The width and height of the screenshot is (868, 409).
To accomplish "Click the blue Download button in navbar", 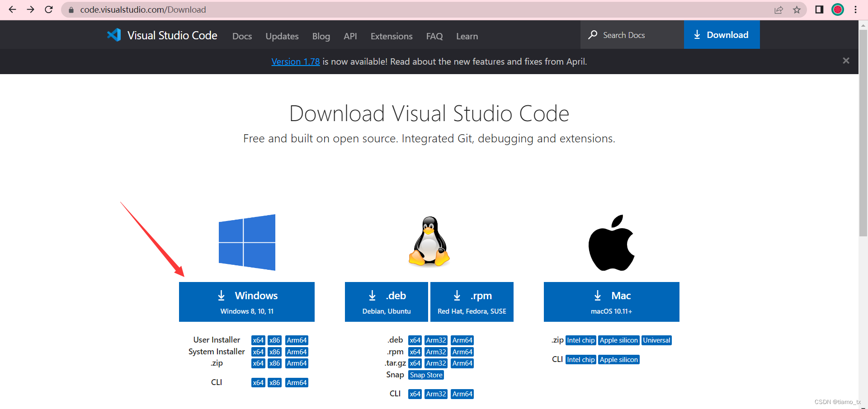I will click(722, 35).
